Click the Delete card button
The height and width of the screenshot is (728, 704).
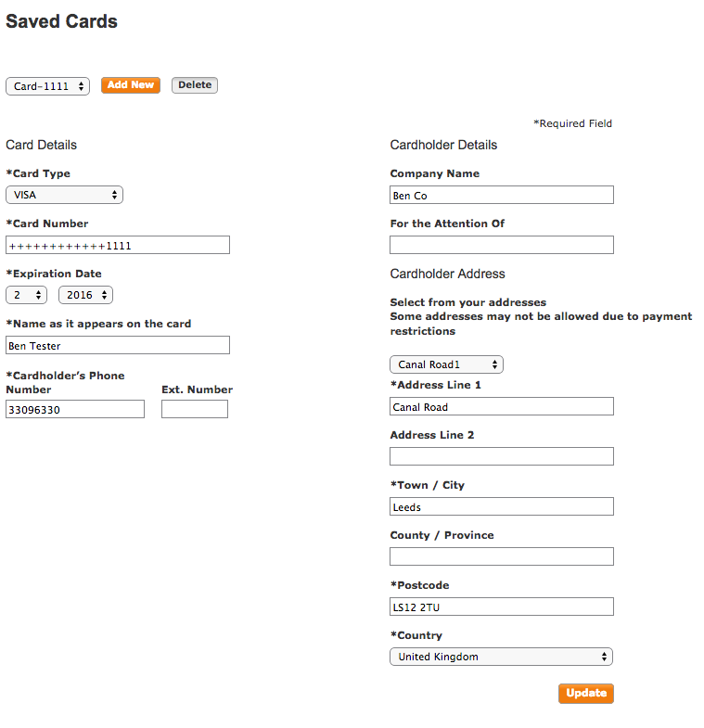(x=195, y=85)
